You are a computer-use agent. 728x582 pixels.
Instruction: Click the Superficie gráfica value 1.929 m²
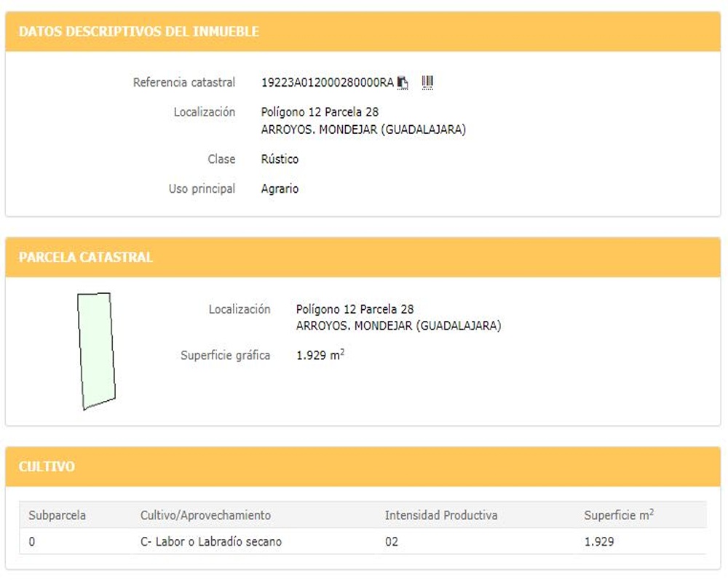click(320, 354)
